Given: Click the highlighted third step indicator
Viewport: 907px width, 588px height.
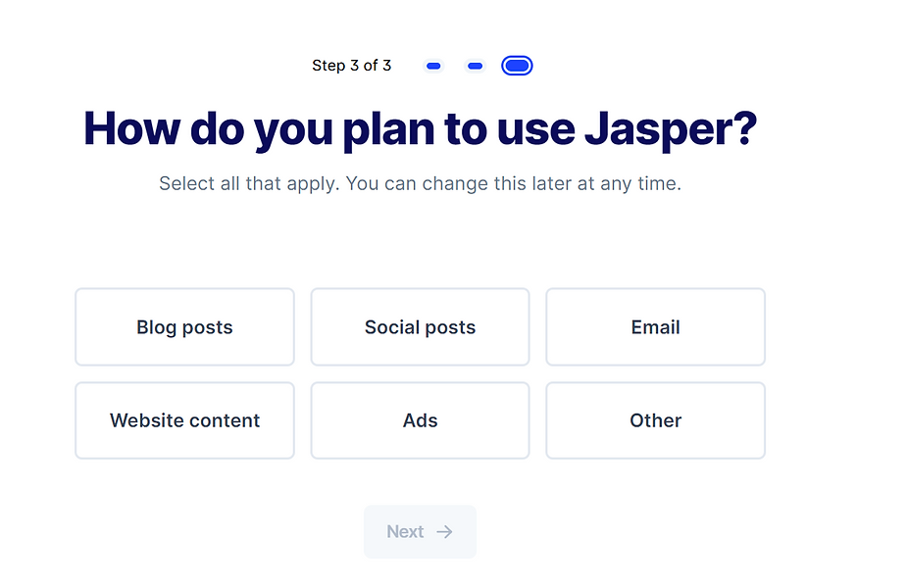Looking at the screenshot, I should point(517,66).
